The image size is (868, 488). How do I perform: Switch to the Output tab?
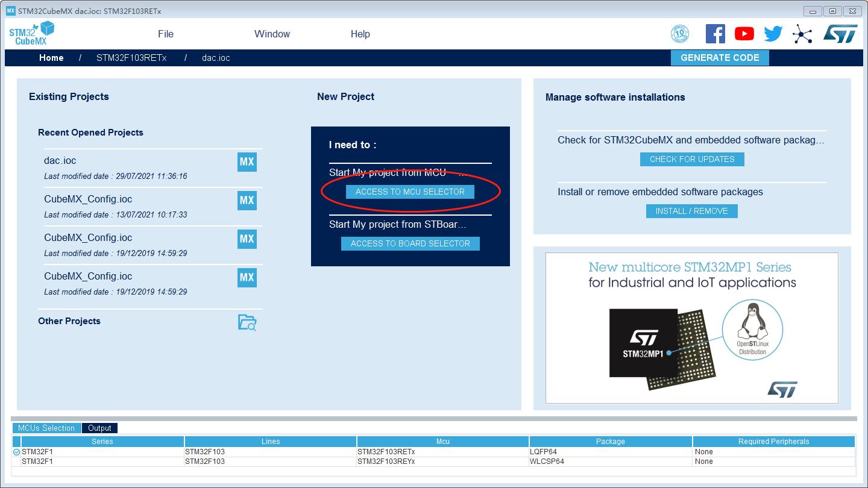99,428
